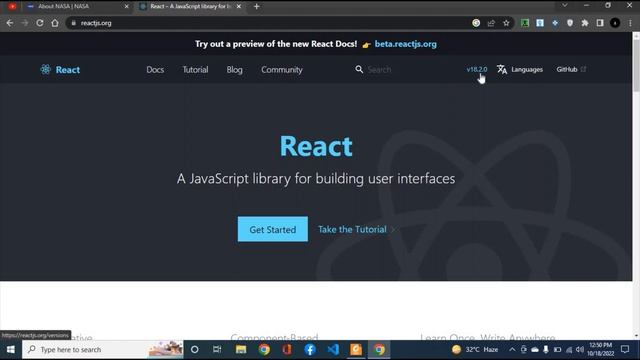Open the Chrome profile avatar
Image resolution: width=640 pixels, height=360 pixels.
[615, 23]
